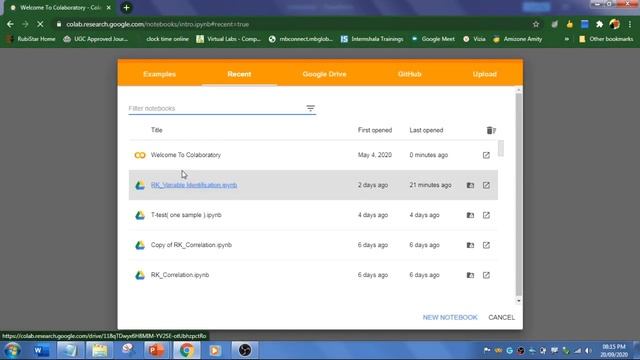640x360 pixels.
Task: Open Google Meet bookmark
Action: [433, 39]
